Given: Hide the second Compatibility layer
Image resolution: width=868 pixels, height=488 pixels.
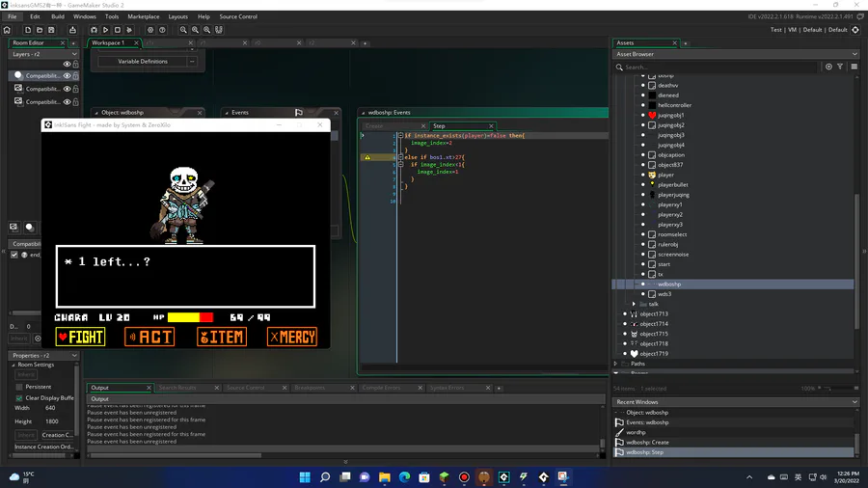Looking at the screenshot, I should [x=67, y=89].
